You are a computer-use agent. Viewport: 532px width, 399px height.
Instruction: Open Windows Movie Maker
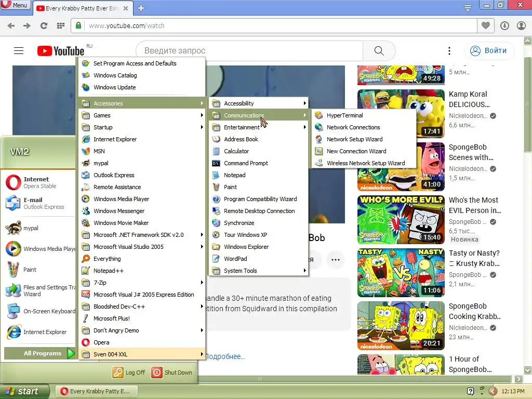tap(142, 222)
